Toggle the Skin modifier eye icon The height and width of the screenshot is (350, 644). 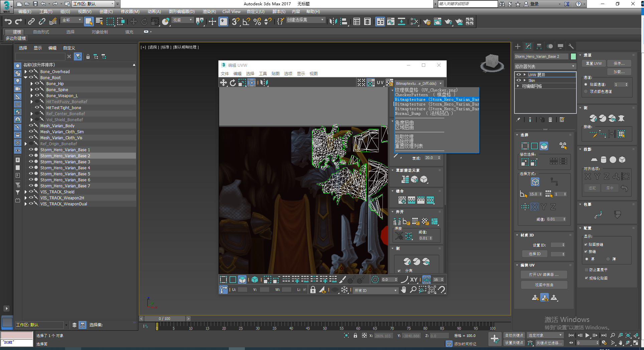pos(519,80)
